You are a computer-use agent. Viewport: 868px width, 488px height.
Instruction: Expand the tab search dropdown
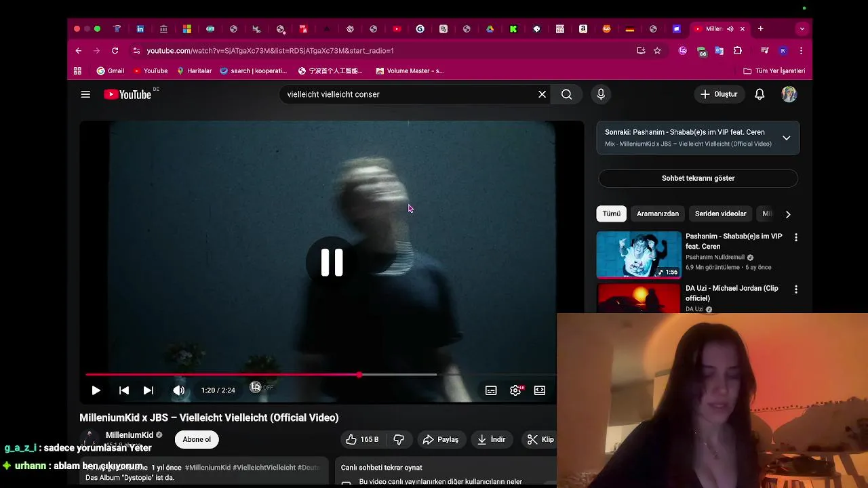pyautogui.click(x=802, y=28)
